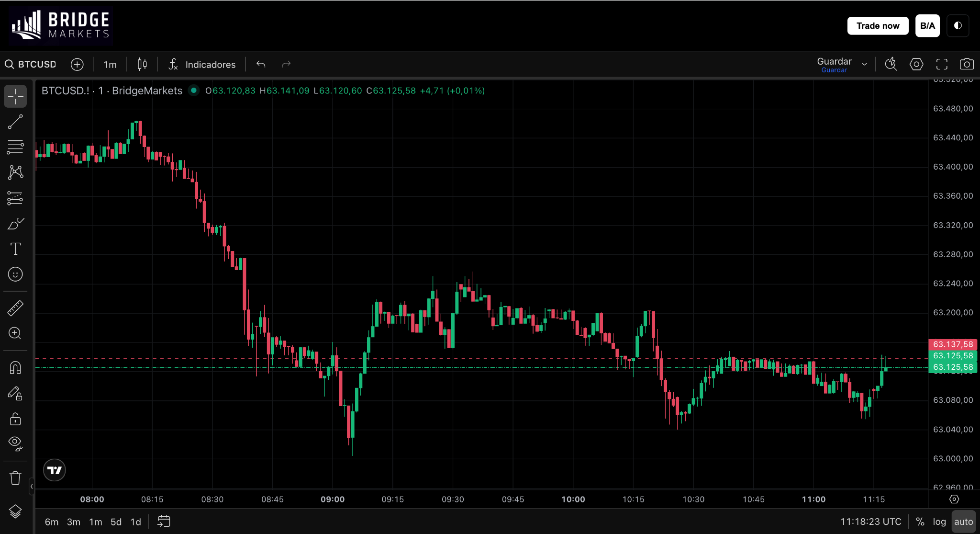Toggle magnet mode on

coord(15,367)
